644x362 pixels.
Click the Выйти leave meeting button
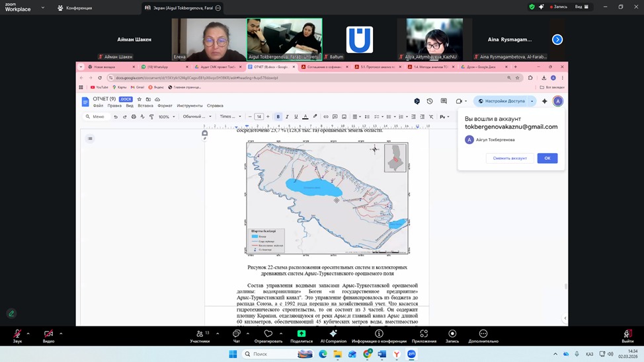[x=627, y=334]
